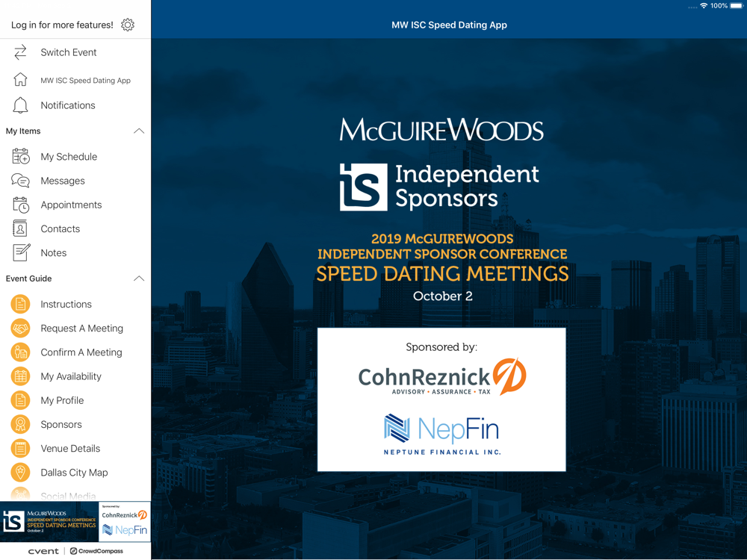This screenshot has width=747, height=560.
Task: Open Venue Details entry
Action: pos(75,449)
